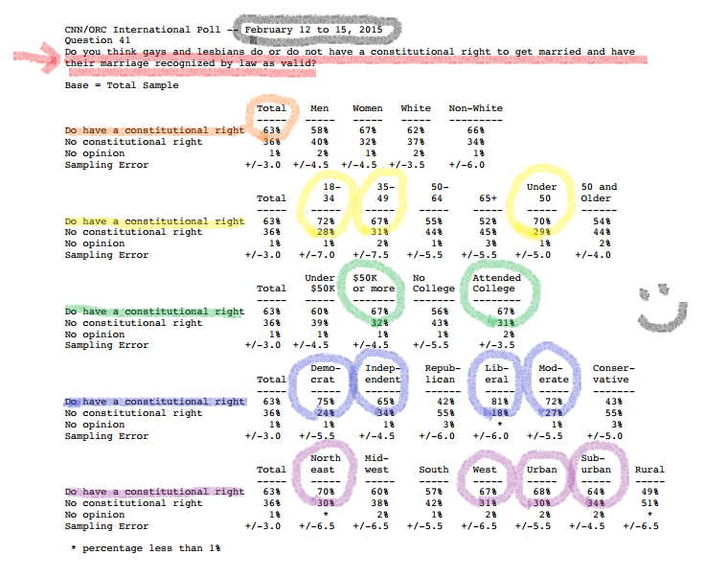Click the "South" column header
The image size is (728, 577).
pyautogui.click(x=434, y=470)
